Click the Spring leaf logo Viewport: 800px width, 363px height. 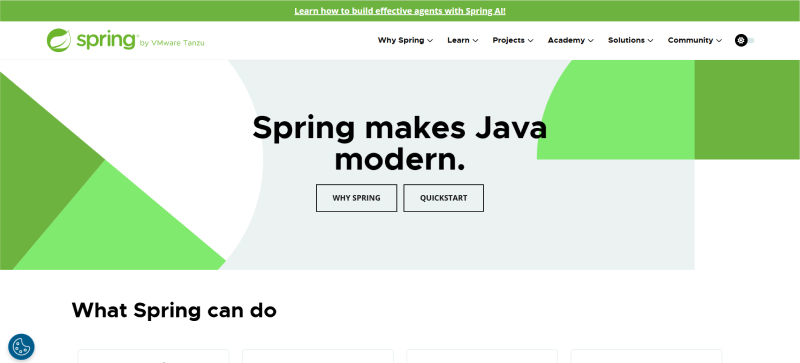[59, 40]
